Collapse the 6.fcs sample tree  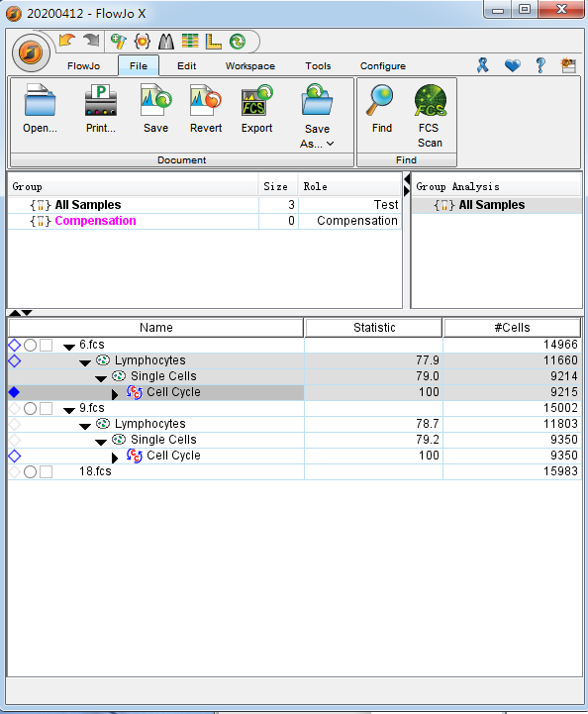click(x=69, y=347)
